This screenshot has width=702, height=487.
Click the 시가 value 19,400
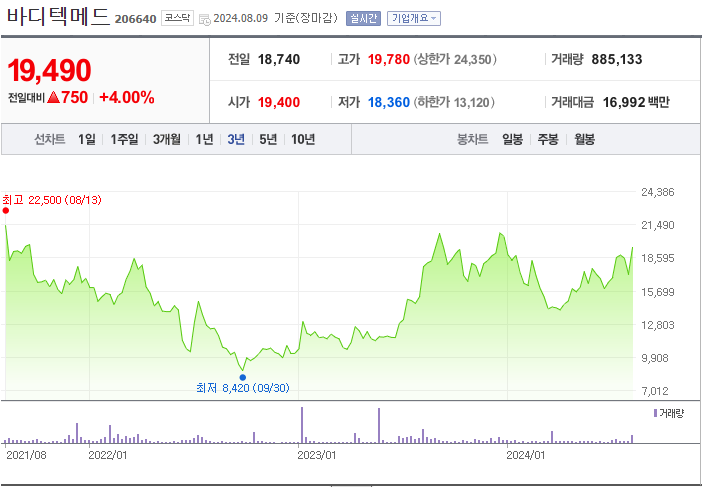pyautogui.click(x=279, y=103)
